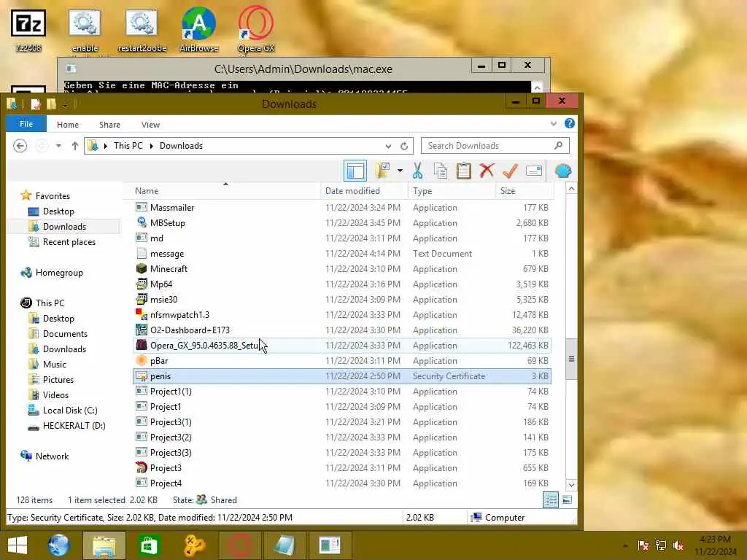Screen dimensions: 747x560
Task: Open the 7z2408 desktop icon
Action: [x=28, y=31]
